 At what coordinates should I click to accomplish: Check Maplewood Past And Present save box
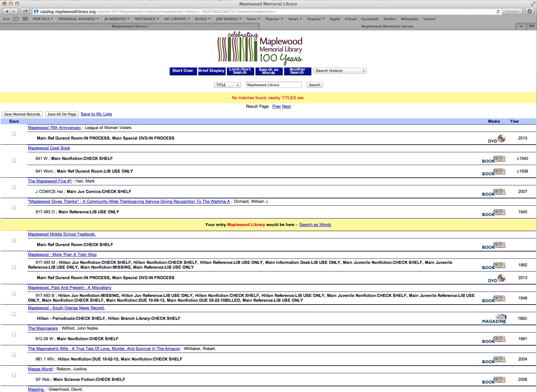coord(14,294)
